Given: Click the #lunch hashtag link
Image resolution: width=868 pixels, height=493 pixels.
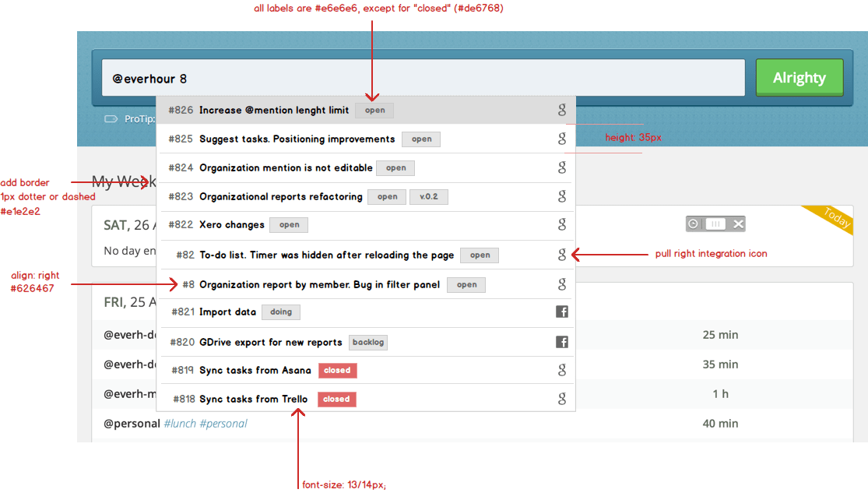Looking at the screenshot, I should coord(180,424).
